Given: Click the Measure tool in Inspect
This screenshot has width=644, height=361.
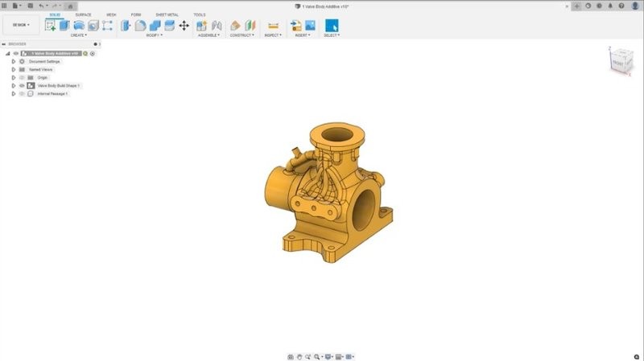Looking at the screenshot, I should tap(273, 26).
